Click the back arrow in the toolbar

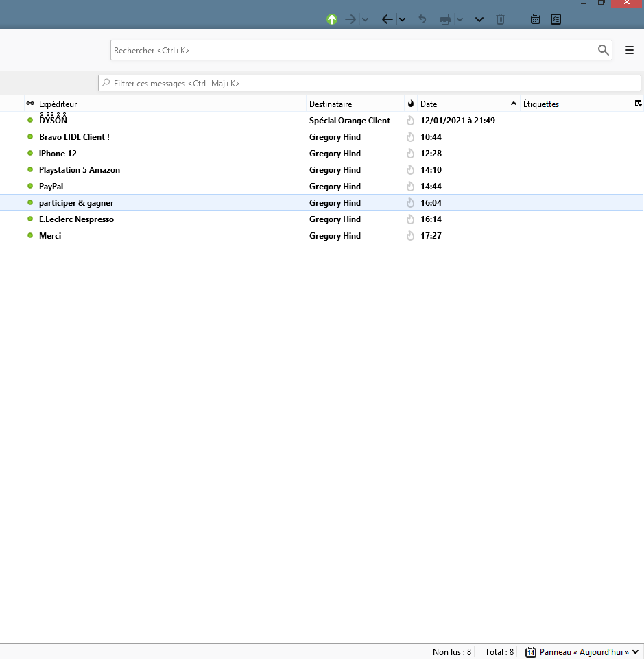pyautogui.click(x=387, y=19)
